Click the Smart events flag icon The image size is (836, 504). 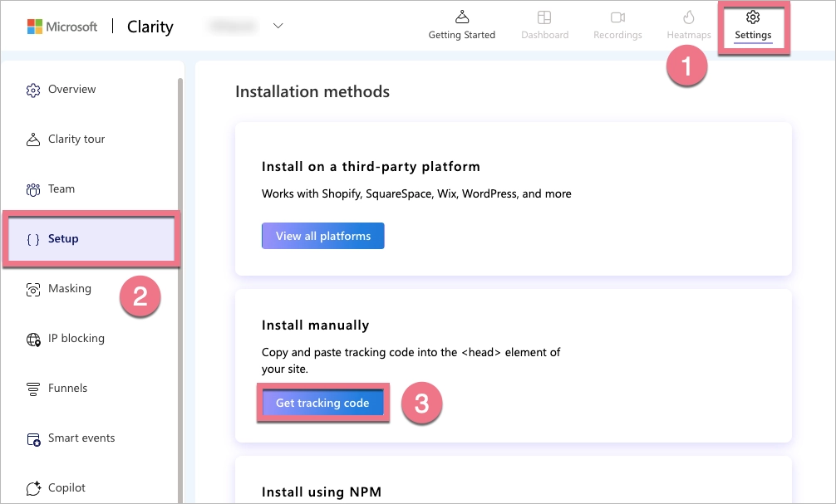coord(33,438)
